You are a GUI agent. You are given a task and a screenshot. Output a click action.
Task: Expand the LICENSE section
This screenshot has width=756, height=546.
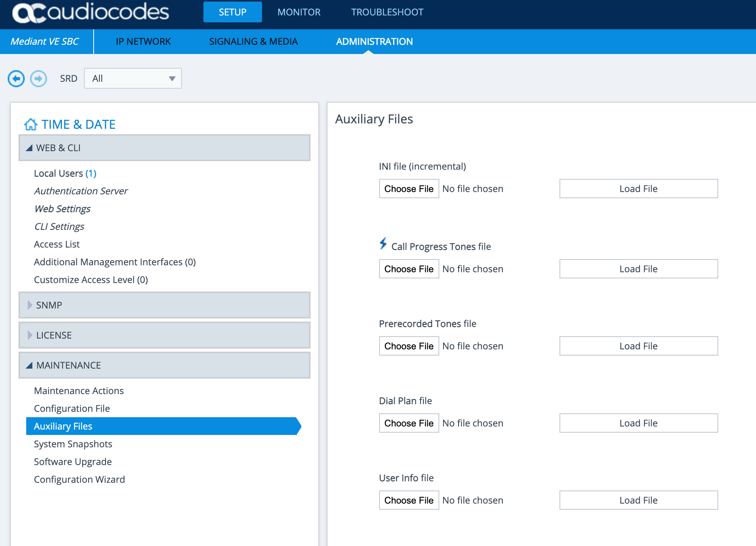click(x=165, y=335)
